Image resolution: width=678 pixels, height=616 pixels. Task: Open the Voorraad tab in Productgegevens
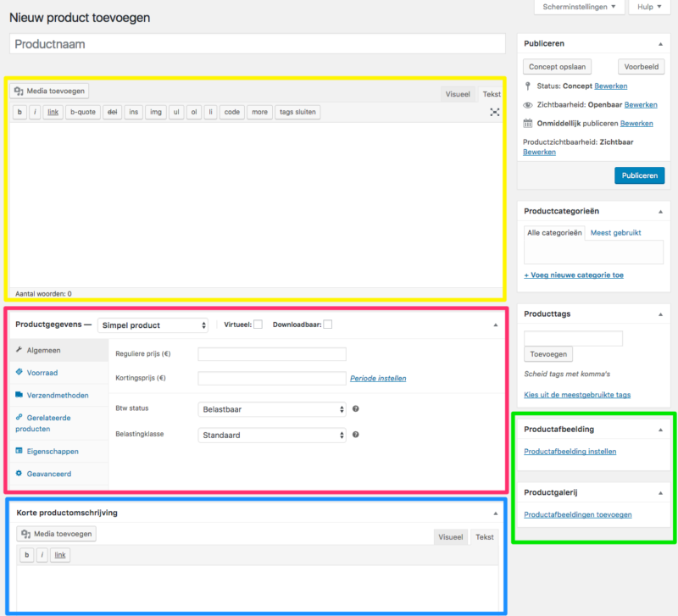[x=41, y=373]
